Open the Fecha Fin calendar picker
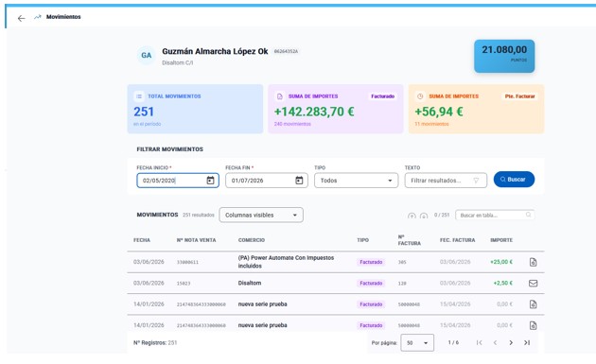 tap(299, 181)
